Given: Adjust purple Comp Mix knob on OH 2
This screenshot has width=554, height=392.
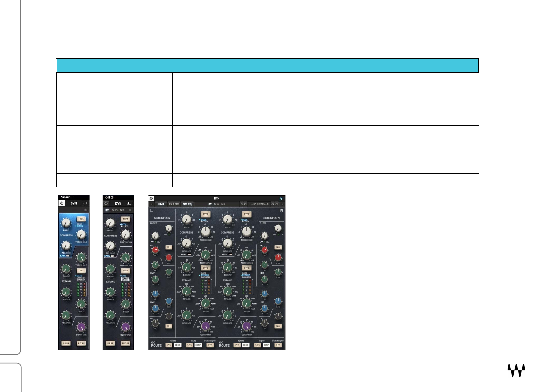Looking at the screenshot, I should [126, 327].
